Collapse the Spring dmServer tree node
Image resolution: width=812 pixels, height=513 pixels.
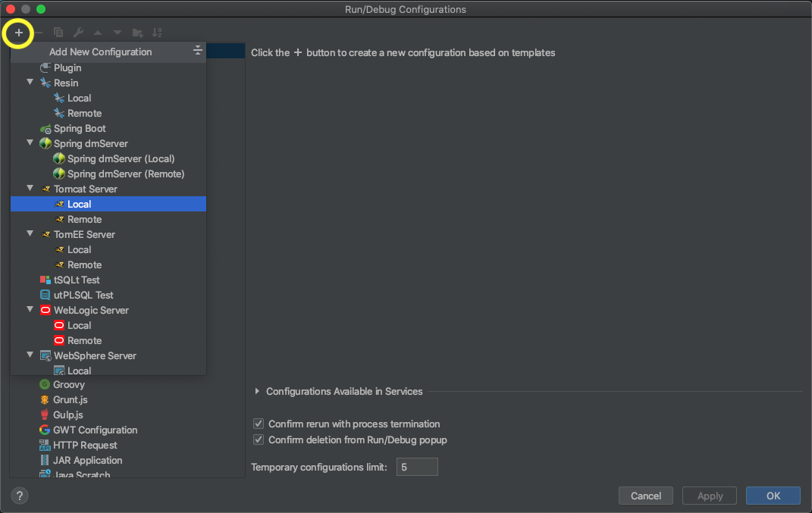click(x=30, y=143)
